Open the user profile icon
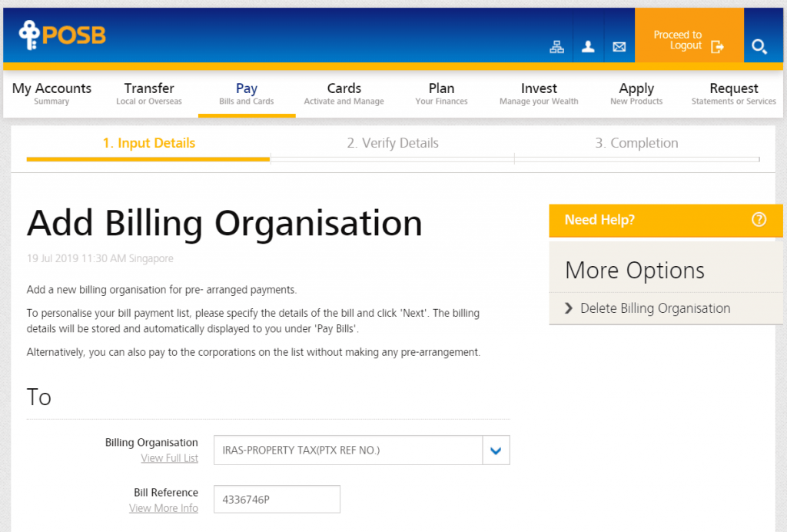Image resolution: width=787 pixels, height=532 pixels. (x=588, y=47)
